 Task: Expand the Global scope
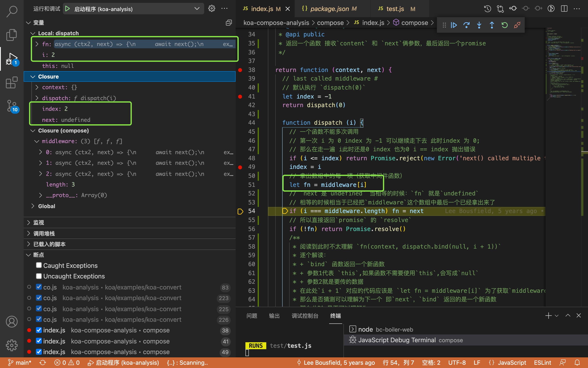[x=33, y=206]
